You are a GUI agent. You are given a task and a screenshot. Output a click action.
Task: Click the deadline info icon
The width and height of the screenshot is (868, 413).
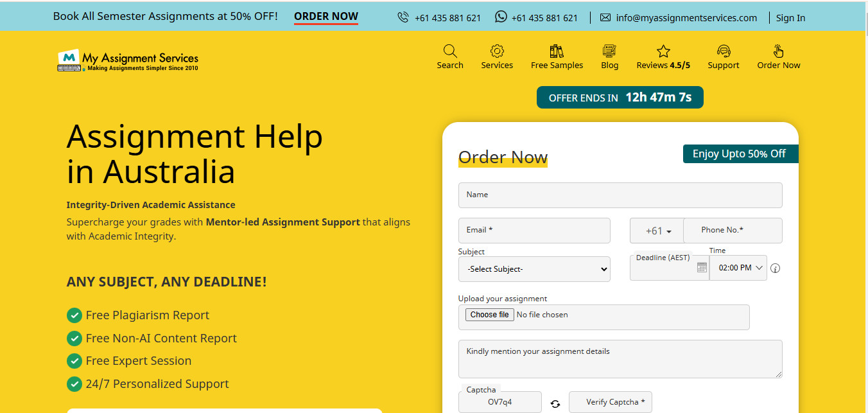click(x=776, y=268)
